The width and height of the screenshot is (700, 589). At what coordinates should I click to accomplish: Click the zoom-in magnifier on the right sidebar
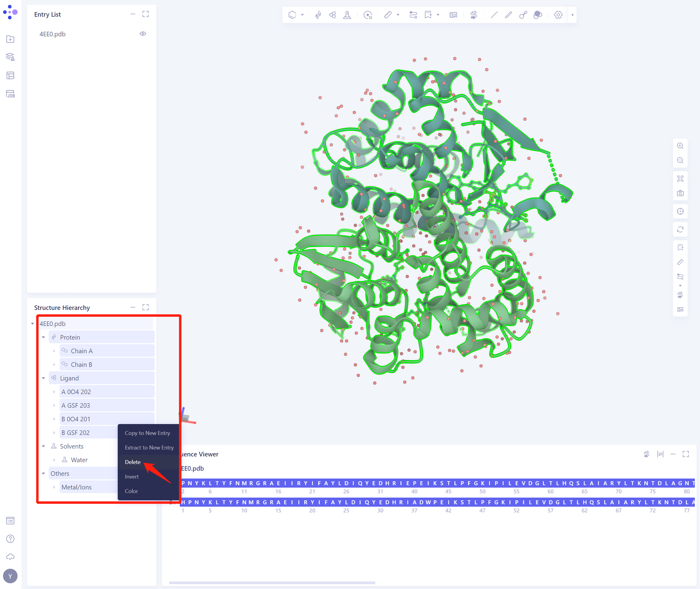pyautogui.click(x=680, y=145)
